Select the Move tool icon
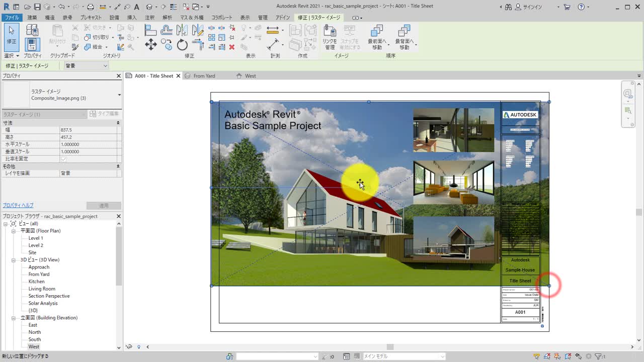 pos(150,45)
